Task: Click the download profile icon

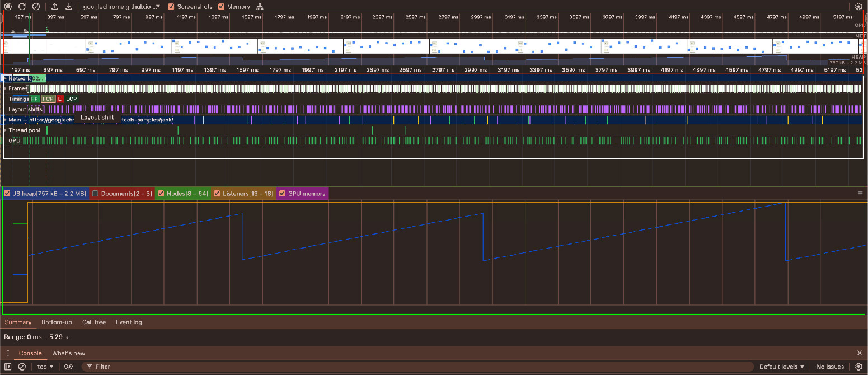Action: 68,7
